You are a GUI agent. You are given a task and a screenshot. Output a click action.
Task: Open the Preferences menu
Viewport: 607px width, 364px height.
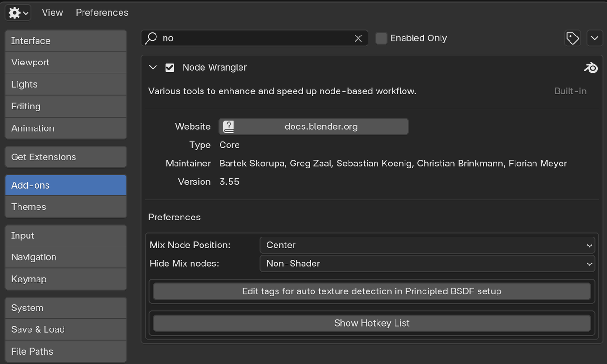pos(102,13)
